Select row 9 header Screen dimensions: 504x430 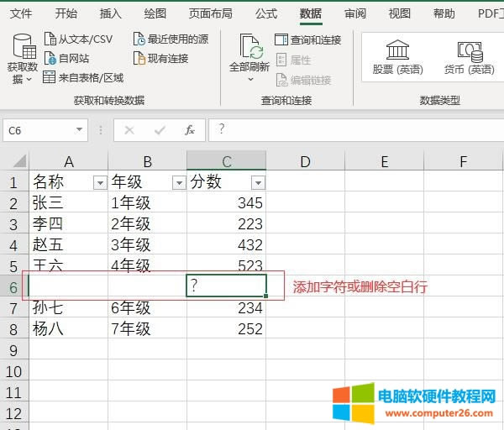click(14, 349)
